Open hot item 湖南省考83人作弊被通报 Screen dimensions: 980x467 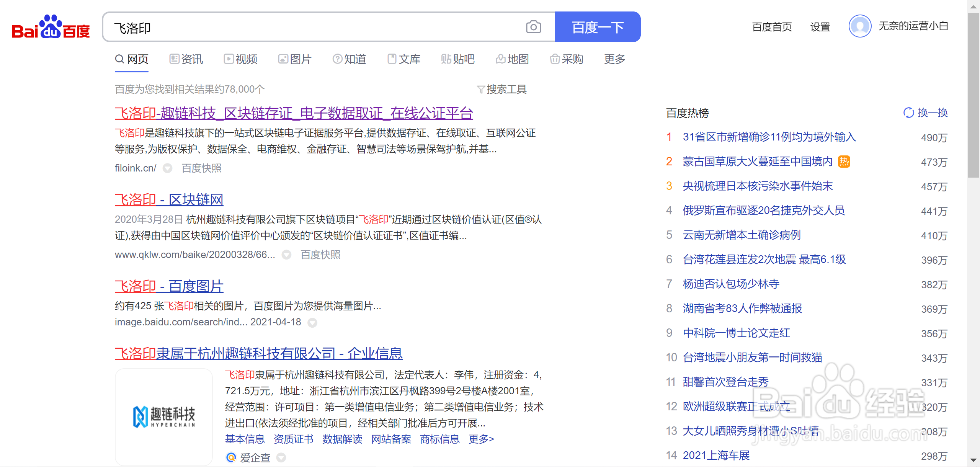[742, 309]
